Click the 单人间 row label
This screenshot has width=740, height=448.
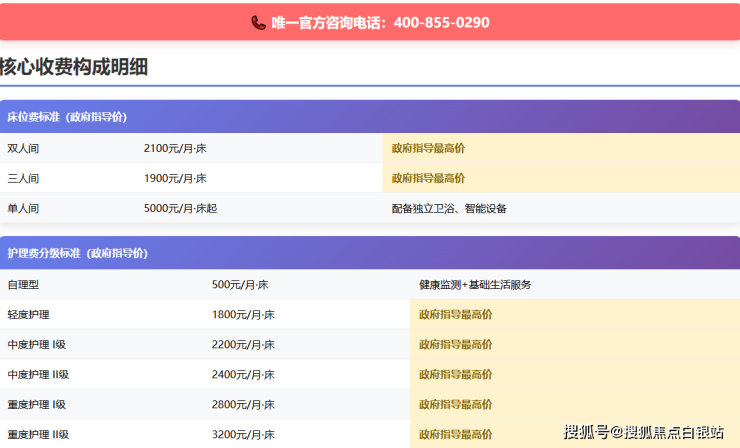click(23, 208)
